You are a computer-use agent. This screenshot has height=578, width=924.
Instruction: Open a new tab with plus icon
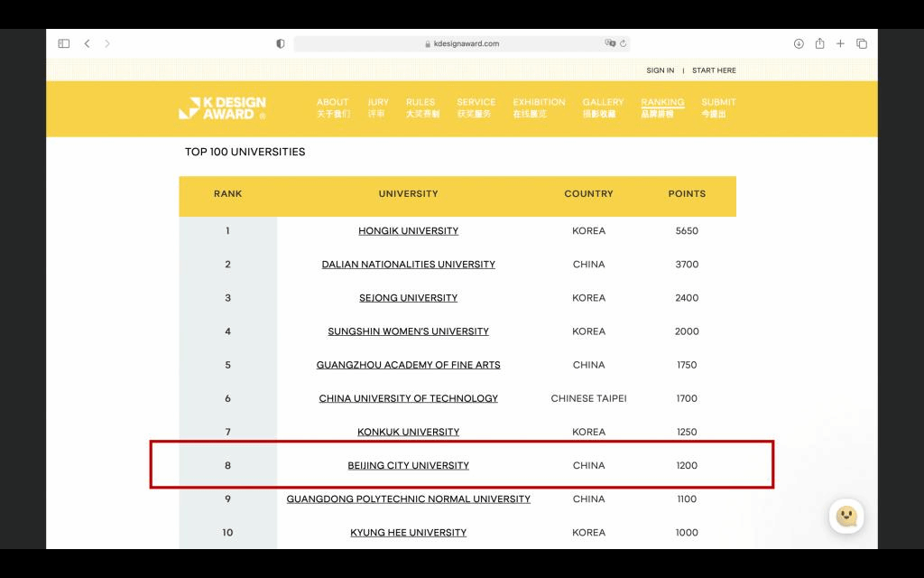[840, 43]
